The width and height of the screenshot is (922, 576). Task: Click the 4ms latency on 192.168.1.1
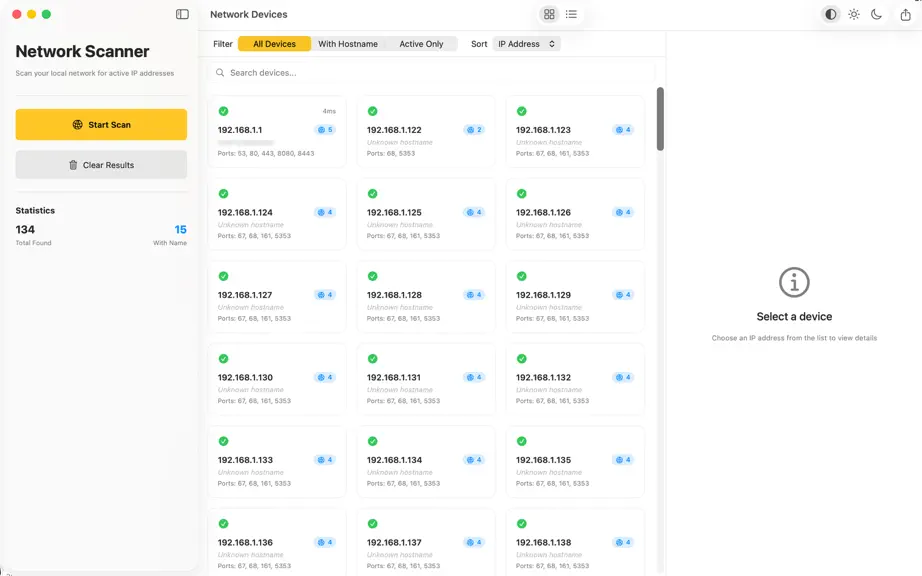pyautogui.click(x=329, y=111)
